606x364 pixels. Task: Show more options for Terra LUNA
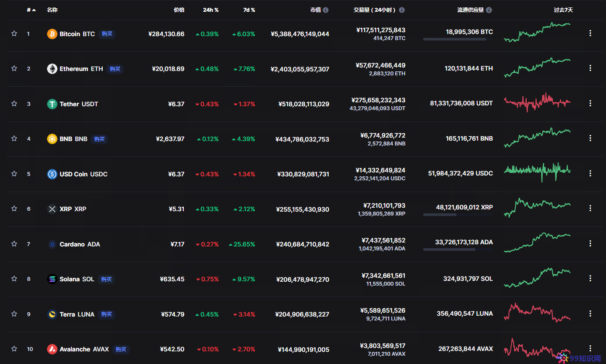click(590, 313)
